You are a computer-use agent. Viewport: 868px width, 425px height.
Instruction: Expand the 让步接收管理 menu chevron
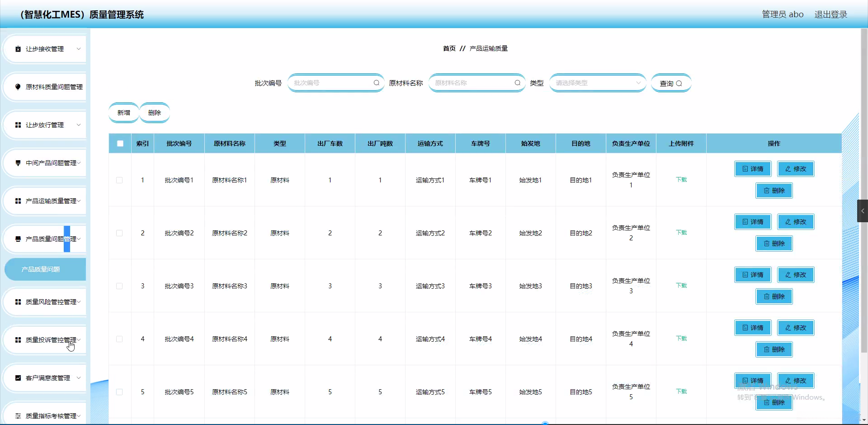click(x=79, y=49)
